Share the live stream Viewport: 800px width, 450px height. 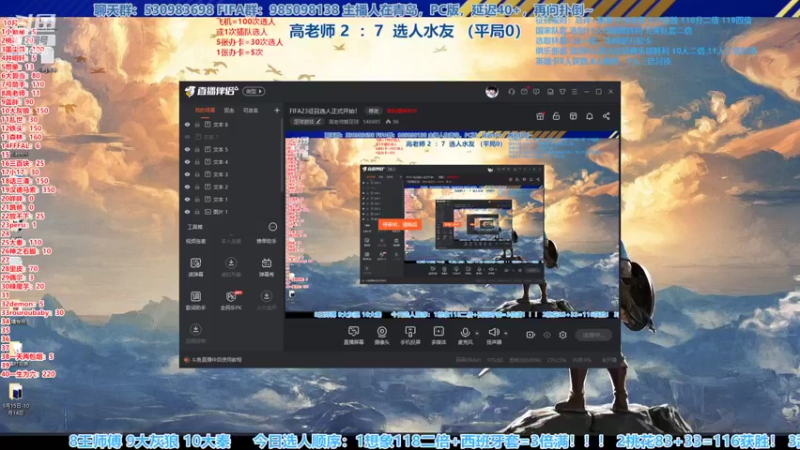coord(606,116)
